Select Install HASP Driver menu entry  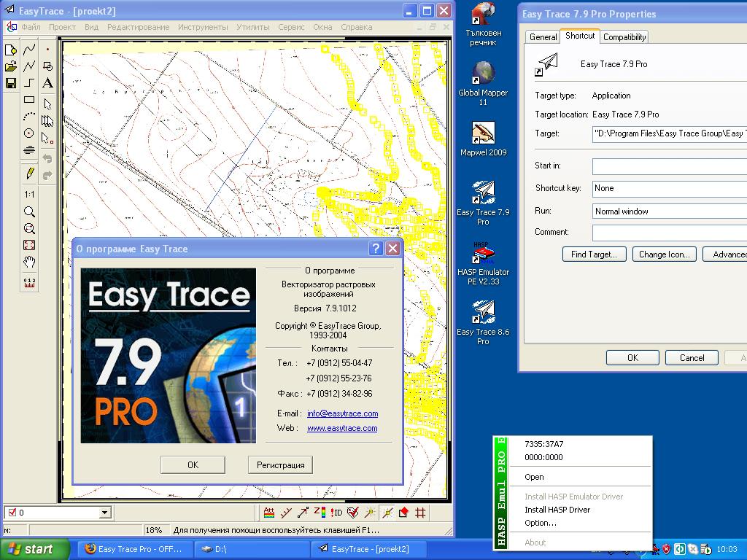pyautogui.click(x=557, y=510)
